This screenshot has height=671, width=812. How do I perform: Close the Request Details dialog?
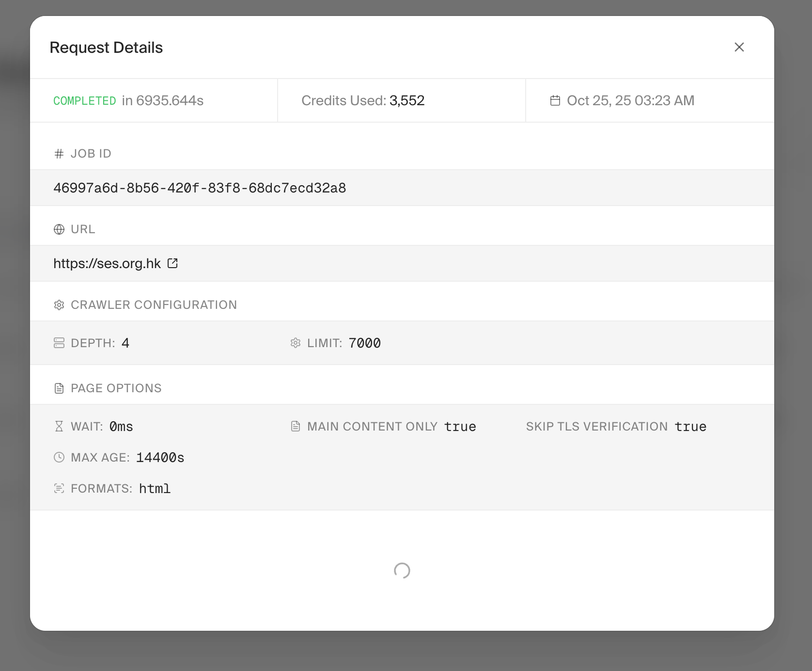(x=739, y=47)
